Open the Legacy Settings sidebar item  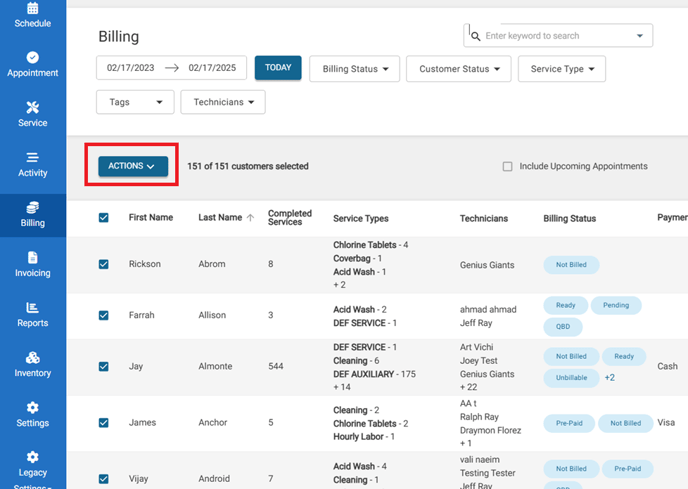coord(32,464)
